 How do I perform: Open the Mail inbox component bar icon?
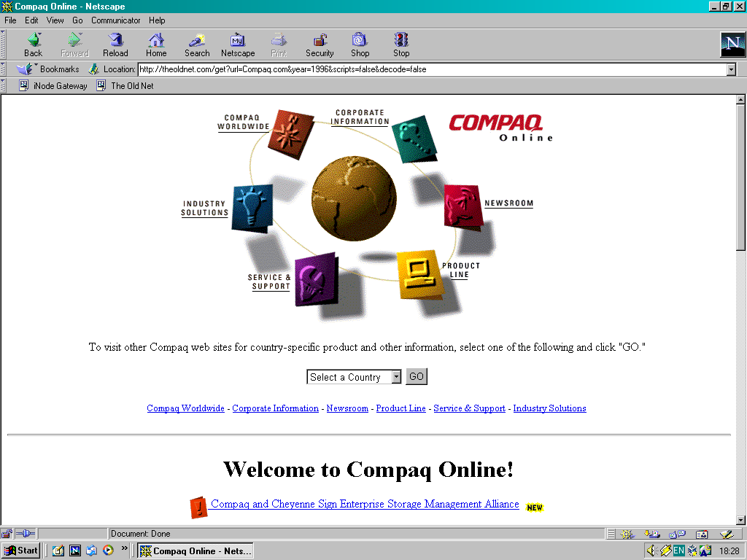point(651,534)
